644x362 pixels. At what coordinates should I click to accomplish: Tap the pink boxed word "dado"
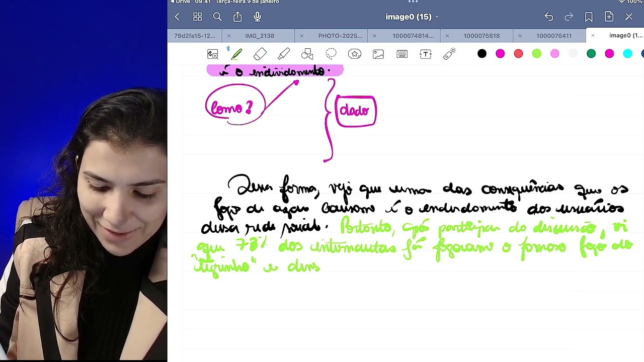tap(355, 111)
